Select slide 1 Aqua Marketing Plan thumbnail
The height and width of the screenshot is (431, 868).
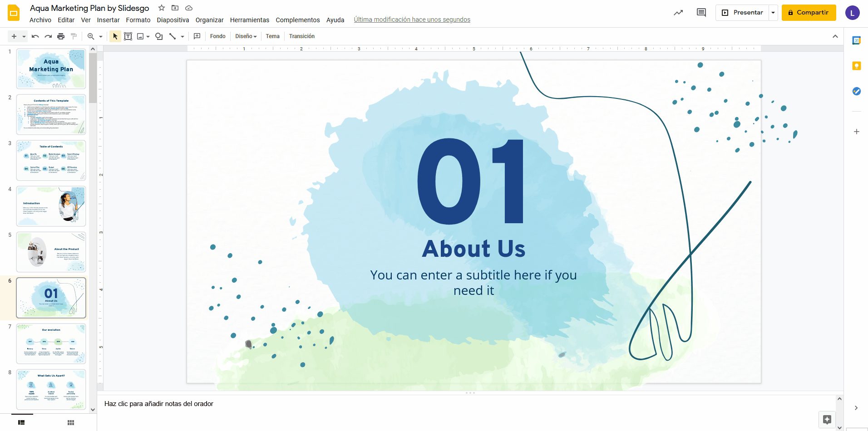(x=51, y=69)
